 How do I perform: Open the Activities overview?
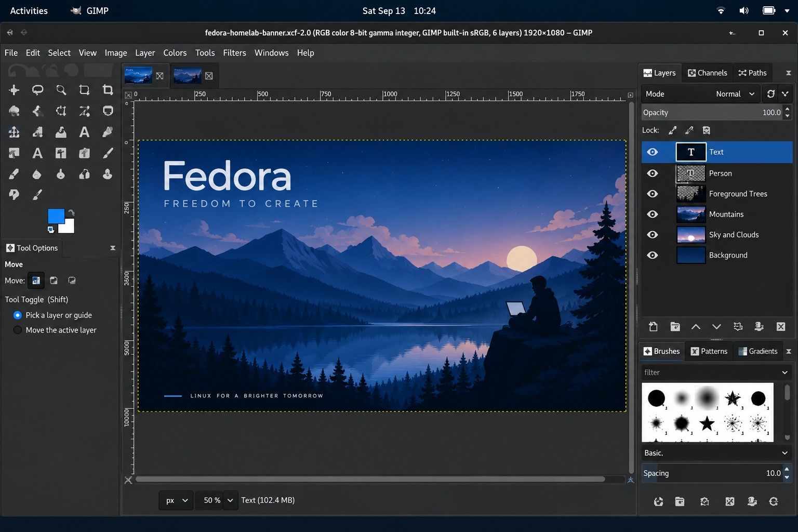pyautogui.click(x=29, y=10)
